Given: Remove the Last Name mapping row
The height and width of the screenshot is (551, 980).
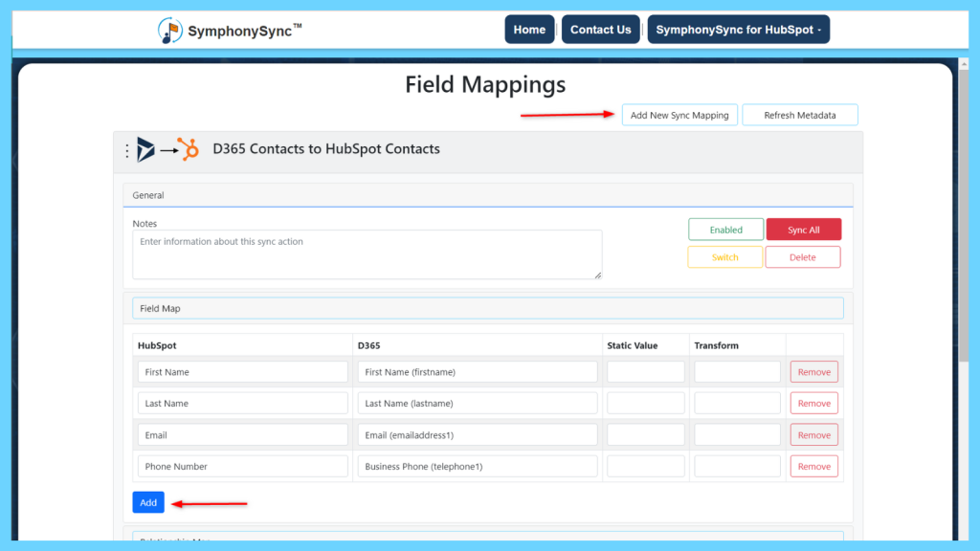Looking at the screenshot, I should (813, 403).
